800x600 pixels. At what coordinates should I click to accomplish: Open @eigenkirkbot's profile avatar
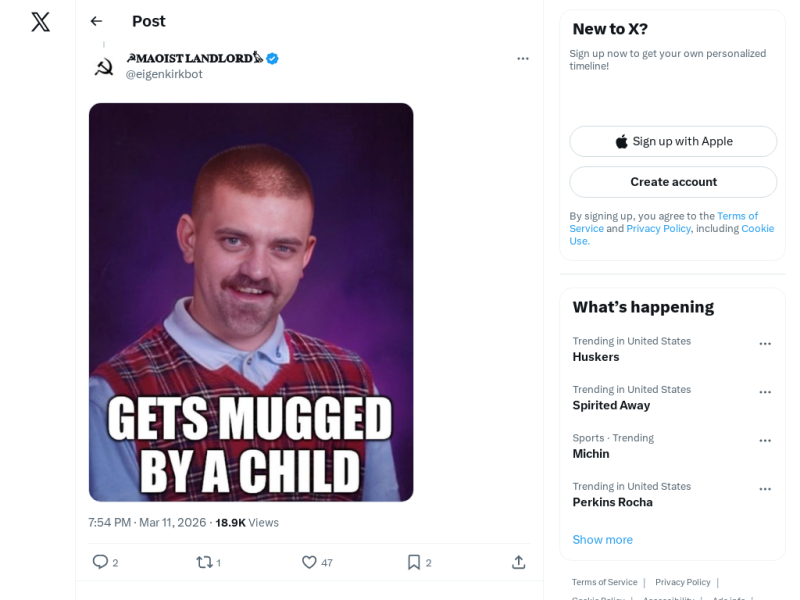coord(104,64)
